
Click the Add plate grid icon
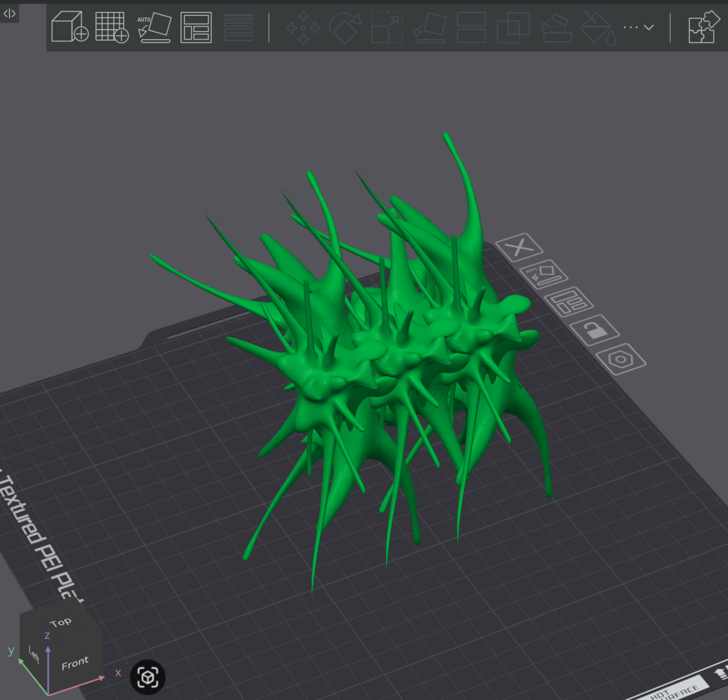coord(112,28)
